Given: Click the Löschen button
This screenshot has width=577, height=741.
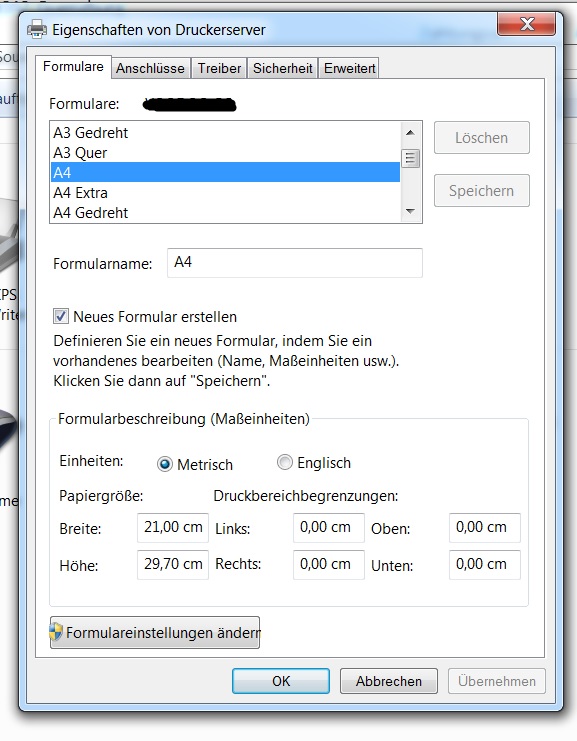Looking at the screenshot, I should click(482, 138).
